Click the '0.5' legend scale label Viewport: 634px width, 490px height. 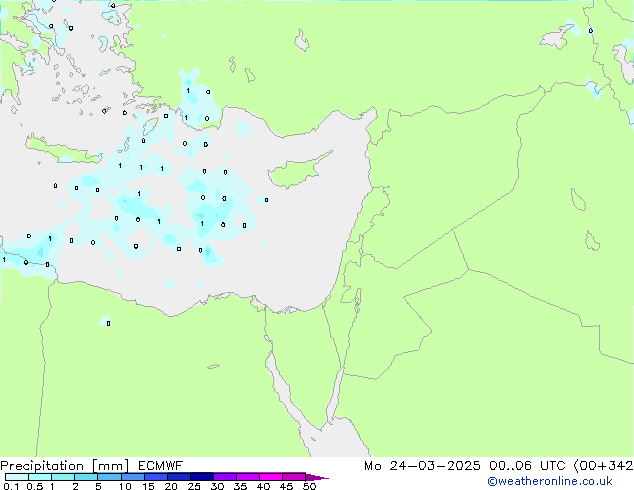click(35, 486)
